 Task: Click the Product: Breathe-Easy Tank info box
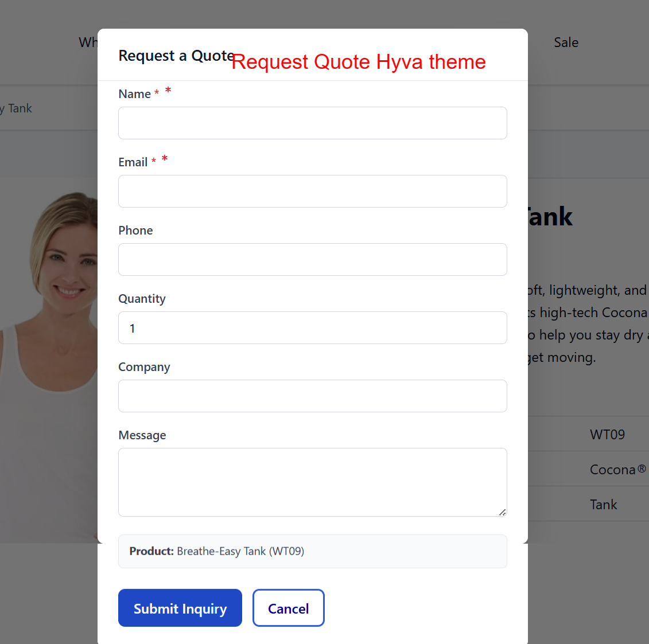pos(312,551)
